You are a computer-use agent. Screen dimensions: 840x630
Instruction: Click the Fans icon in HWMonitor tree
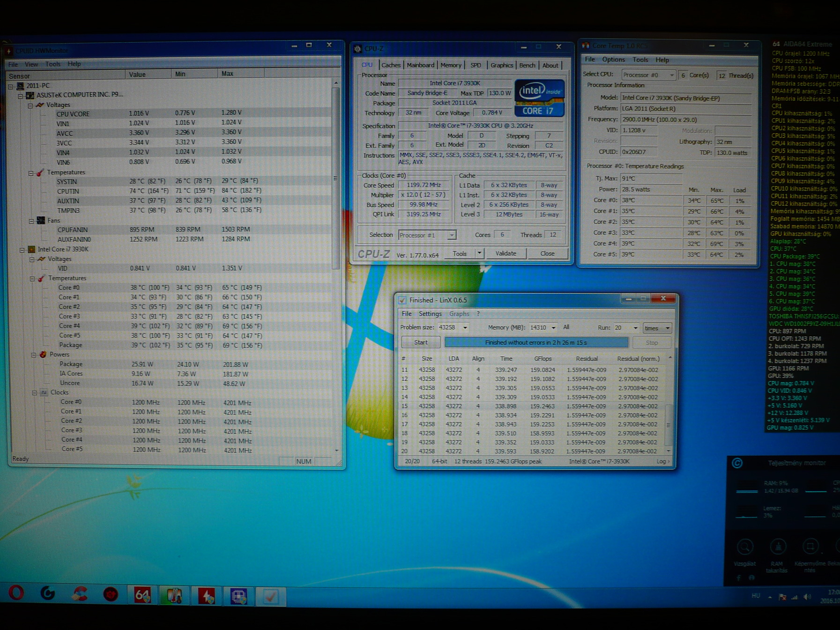point(41,220)
